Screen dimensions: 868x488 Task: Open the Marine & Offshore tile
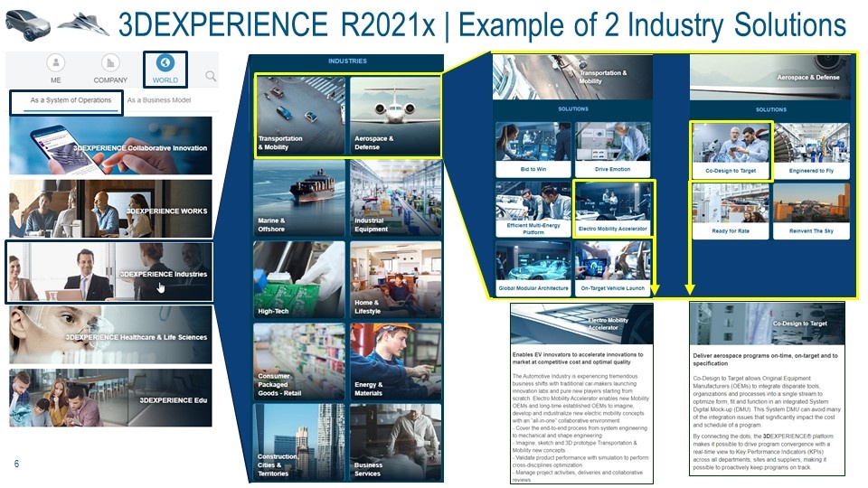tap(299, 198)
